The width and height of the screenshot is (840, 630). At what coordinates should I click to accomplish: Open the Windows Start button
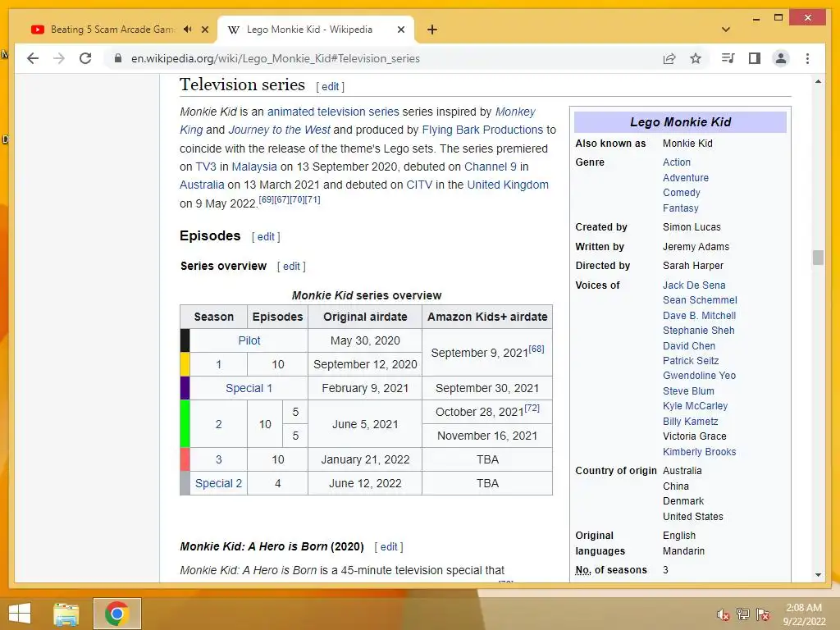pos(20,614)
